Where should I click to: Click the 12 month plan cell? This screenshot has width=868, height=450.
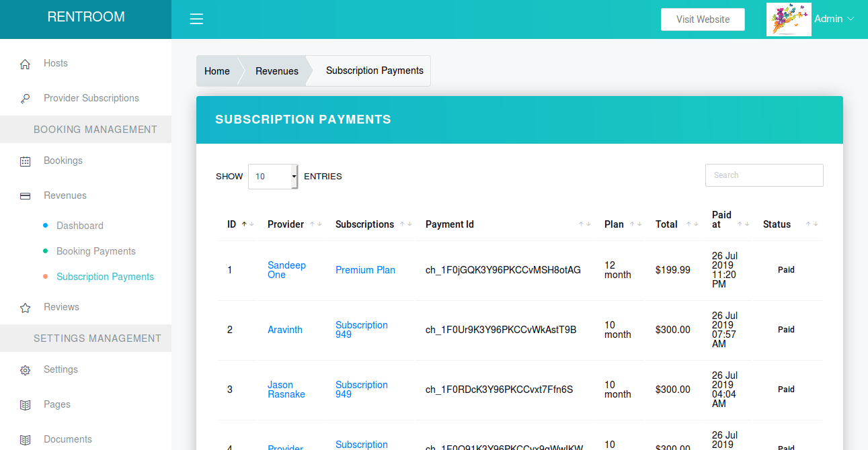point(618,270)
